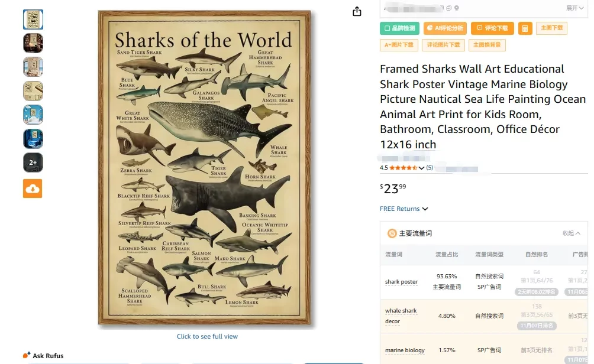
Task: Click the copy icon beside the pin
Action: click(449, 8)
